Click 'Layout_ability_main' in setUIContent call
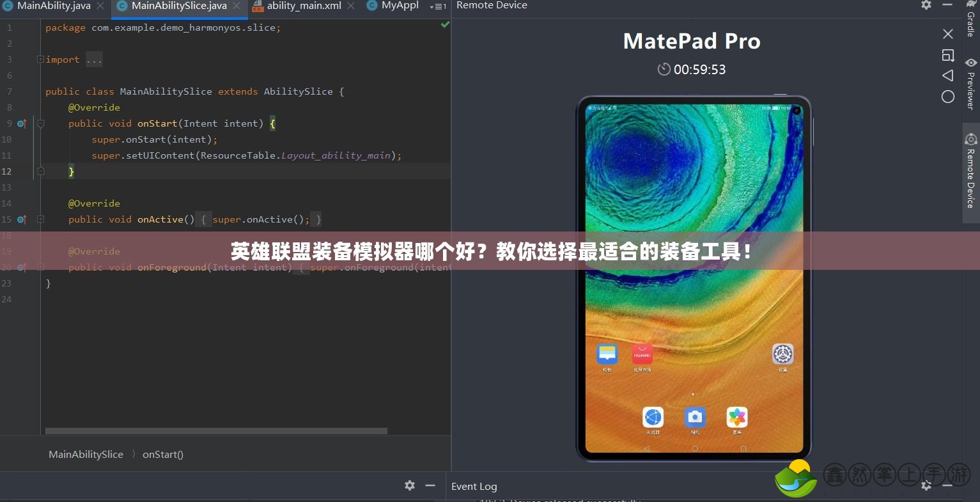 coord(336,155)
